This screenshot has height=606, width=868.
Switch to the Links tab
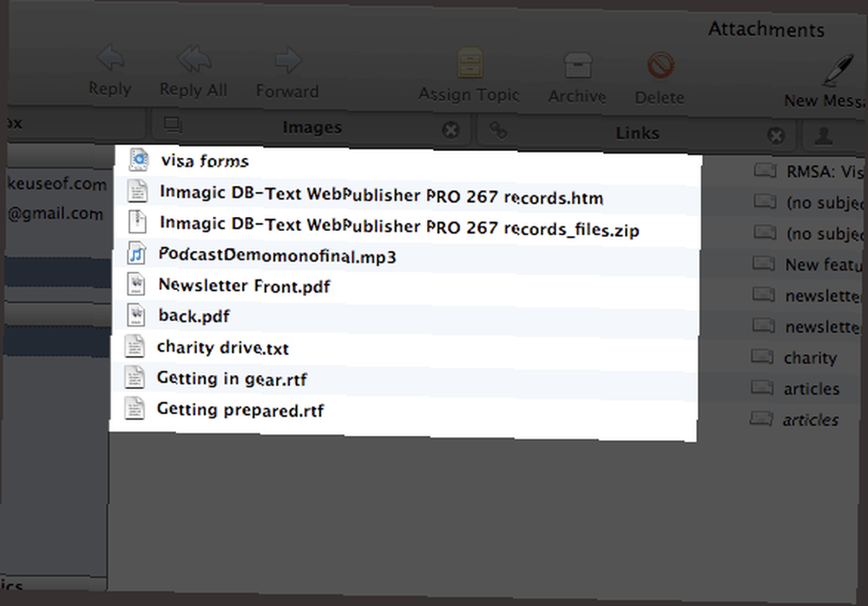636,133
